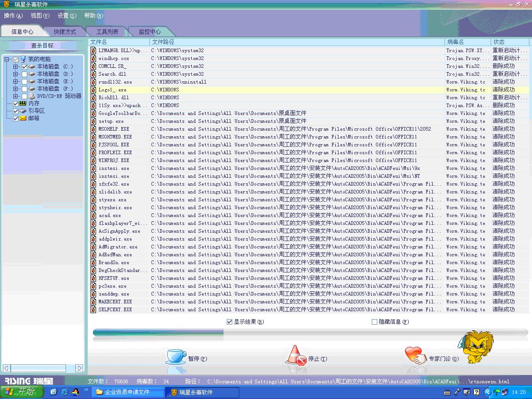Click the infected file icon beside Logo1_.exe

93,90
